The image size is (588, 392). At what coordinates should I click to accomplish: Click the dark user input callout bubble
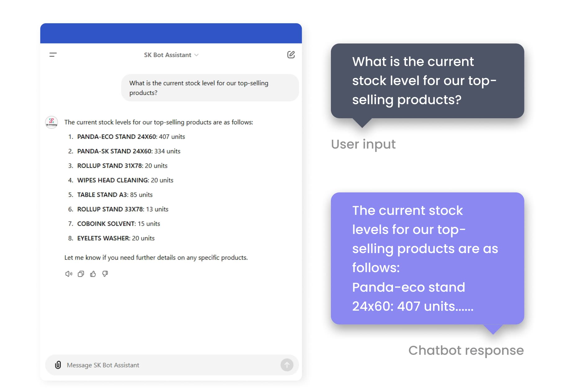(427, 81)
